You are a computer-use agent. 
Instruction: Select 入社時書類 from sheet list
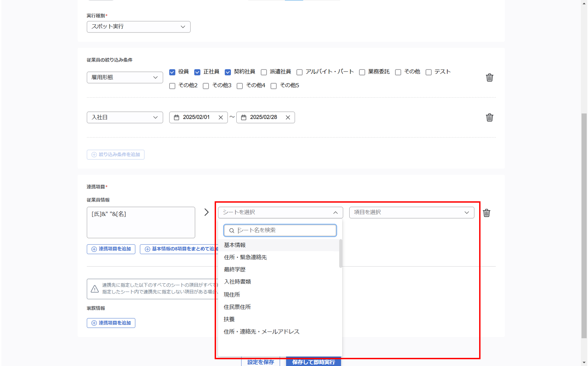pyautogui.click(x=279, y=282)
